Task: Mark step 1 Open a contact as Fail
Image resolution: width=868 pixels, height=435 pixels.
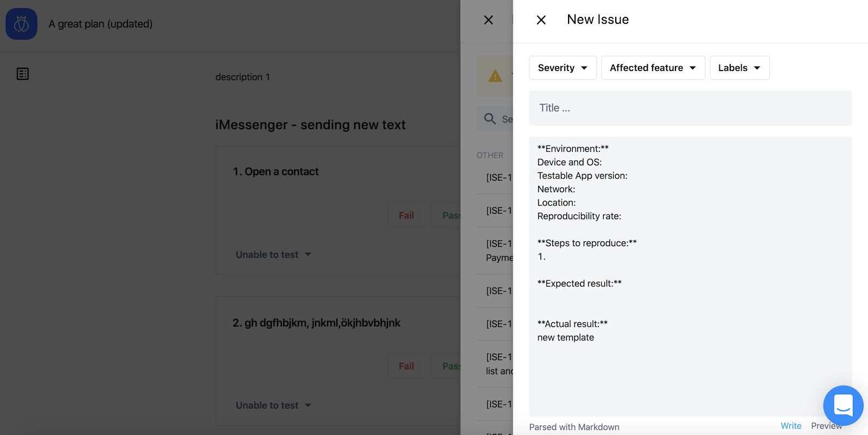Action: click(x=406, y=215)
